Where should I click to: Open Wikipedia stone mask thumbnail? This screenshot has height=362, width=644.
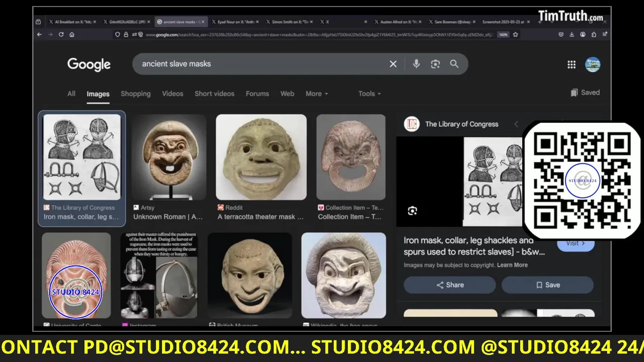point(344,276)
